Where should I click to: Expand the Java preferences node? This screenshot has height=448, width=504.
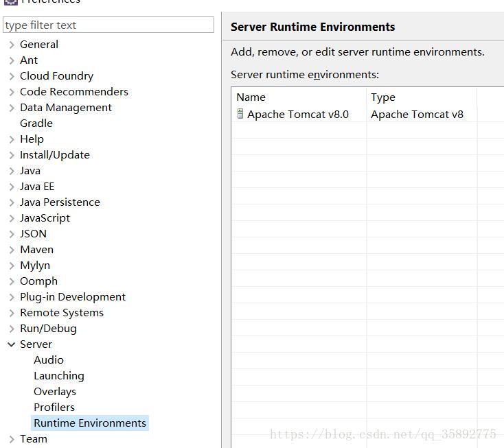12,171
